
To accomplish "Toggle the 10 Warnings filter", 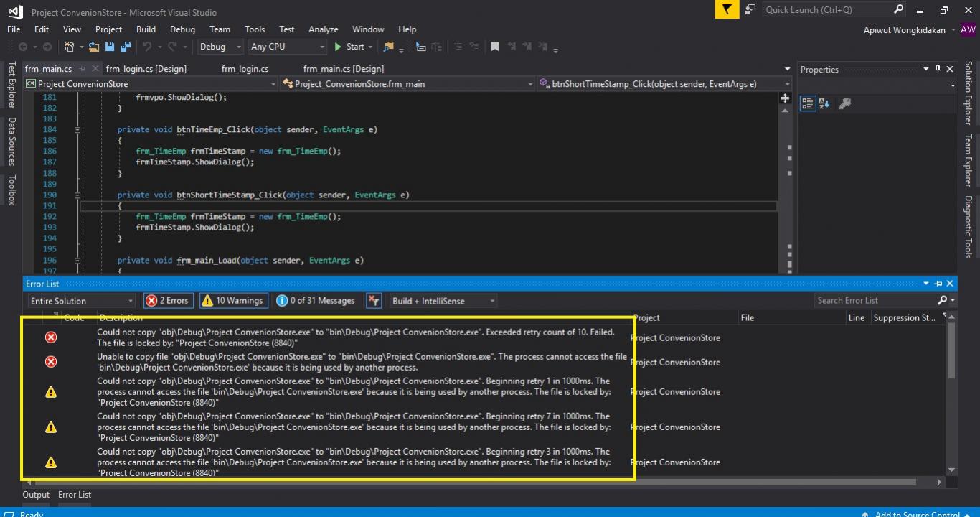I will coord(234,301).
